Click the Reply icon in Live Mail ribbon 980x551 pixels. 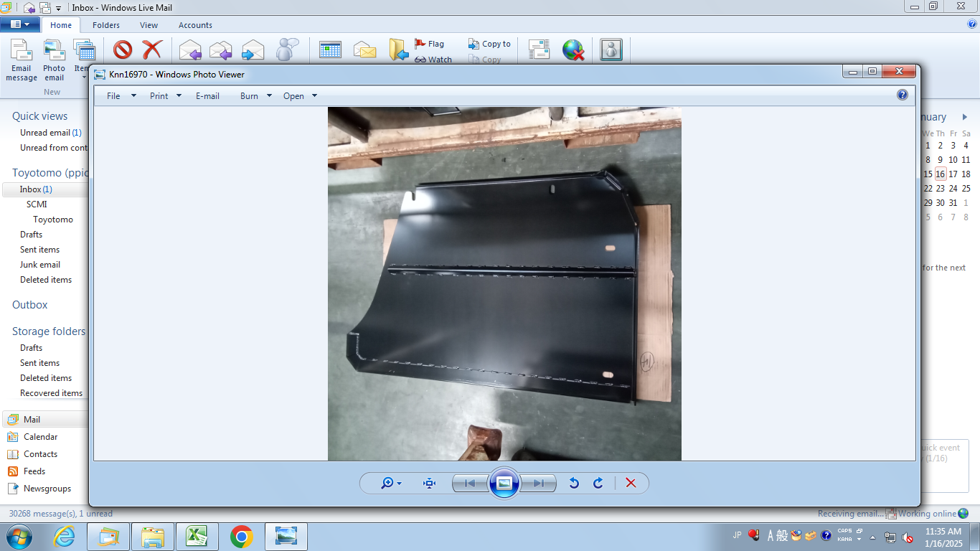pyautogui.click(x=190, y=50)
